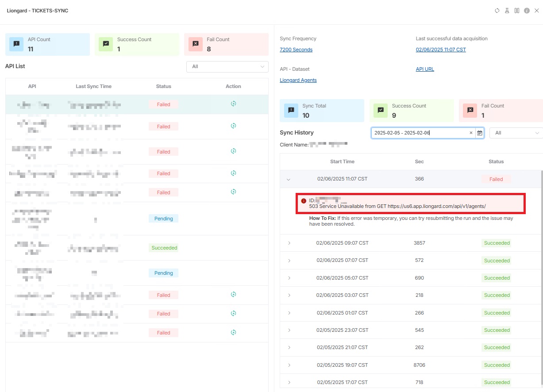Click resync icon in first Failed API row
543x392 pixels.
pyautogui.click(x=233, y=104)
